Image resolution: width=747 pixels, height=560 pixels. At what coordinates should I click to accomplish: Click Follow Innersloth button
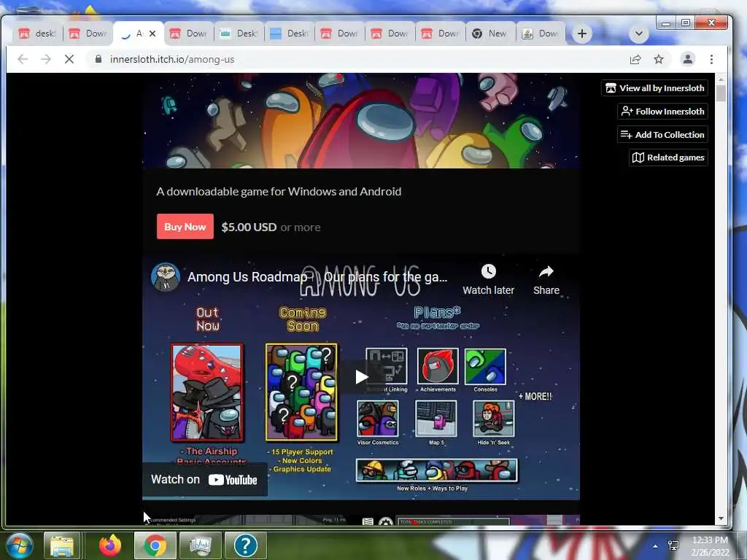pos(662,112)
